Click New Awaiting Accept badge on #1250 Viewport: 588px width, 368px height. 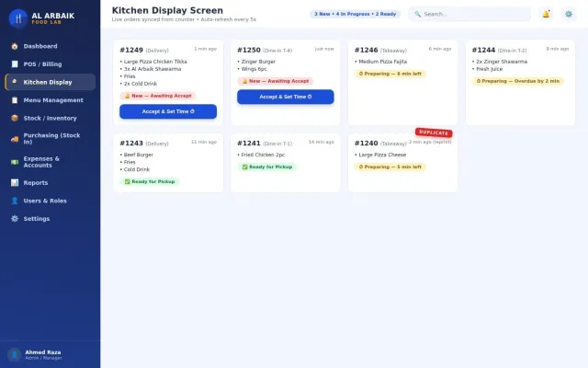point(276,81)
